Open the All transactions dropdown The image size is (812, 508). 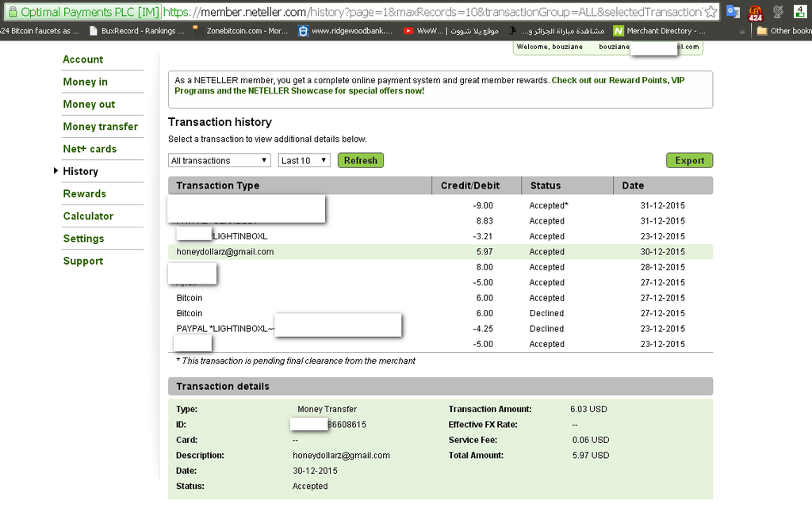pos(220,160)
